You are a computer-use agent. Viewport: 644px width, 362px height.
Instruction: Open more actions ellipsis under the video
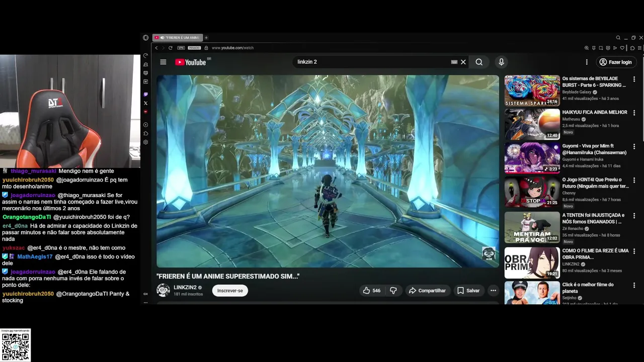coord(493,291)
